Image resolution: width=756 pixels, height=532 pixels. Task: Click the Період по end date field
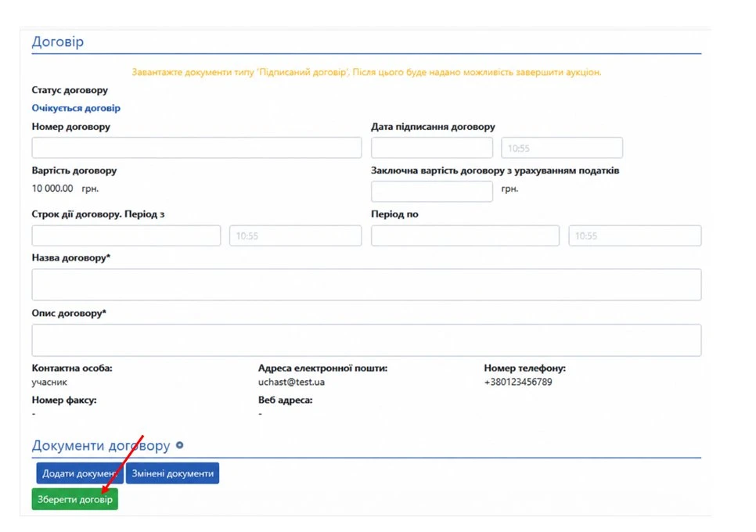tap(466, 235)
